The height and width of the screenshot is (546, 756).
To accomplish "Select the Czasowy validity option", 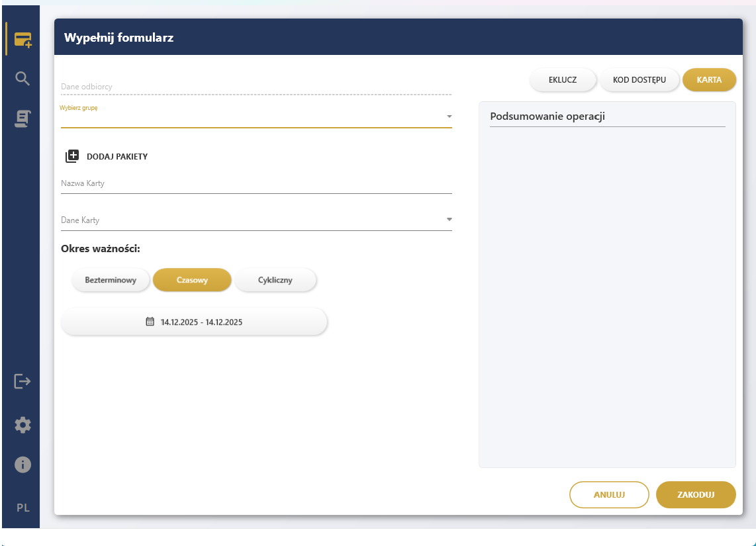I will point(192,279).
